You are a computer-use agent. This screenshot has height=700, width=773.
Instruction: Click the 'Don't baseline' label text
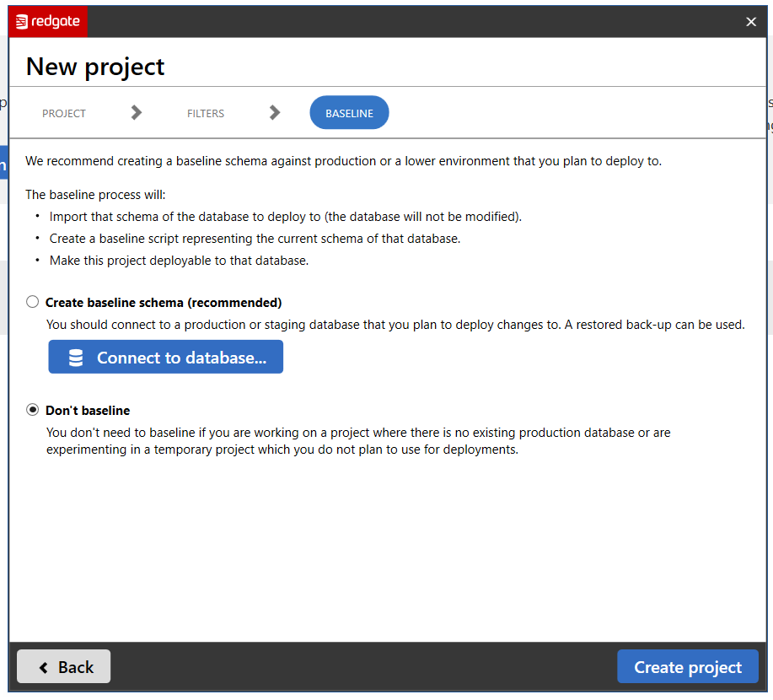(88, 411)
